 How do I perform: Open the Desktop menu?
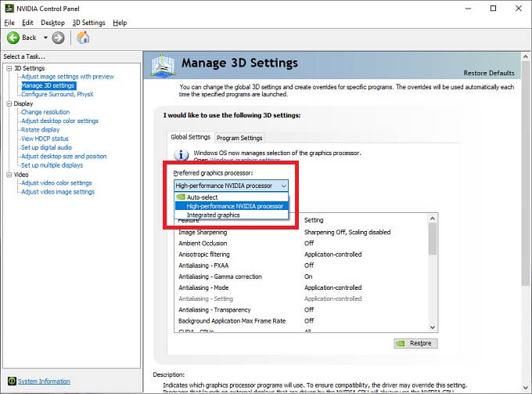pos(52,23)
